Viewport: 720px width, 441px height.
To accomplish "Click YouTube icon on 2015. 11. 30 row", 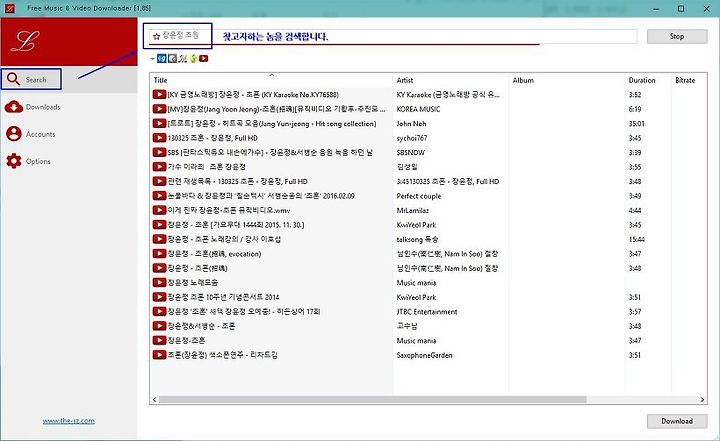I will pos(159,225).
